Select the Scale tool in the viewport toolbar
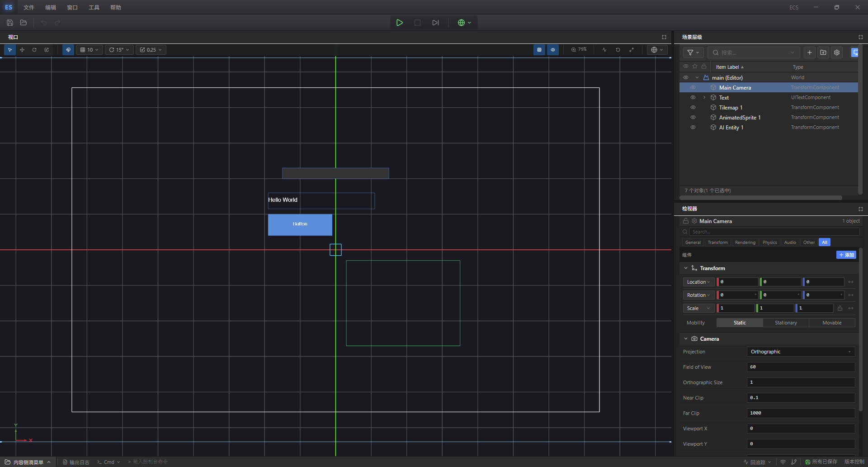Image resolution: width=868 pixels, height=467 pixels. (x=47, y=50)
